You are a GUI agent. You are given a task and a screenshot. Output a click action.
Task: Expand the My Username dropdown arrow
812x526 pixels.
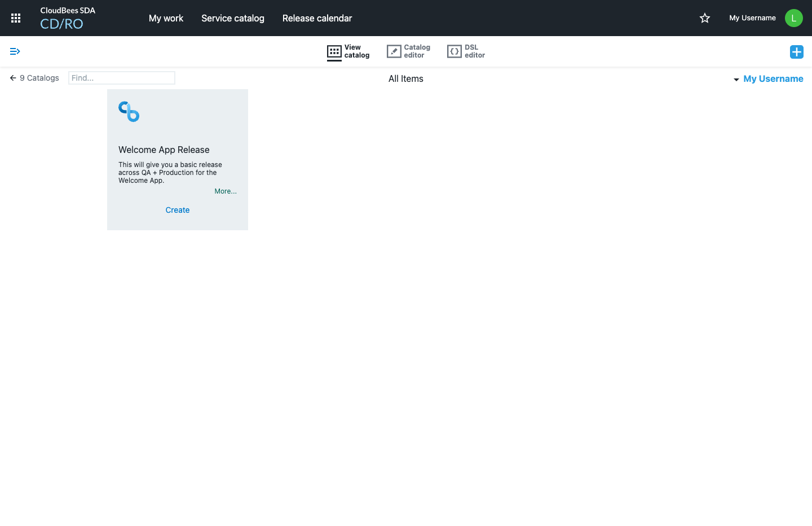pos(736,80)
